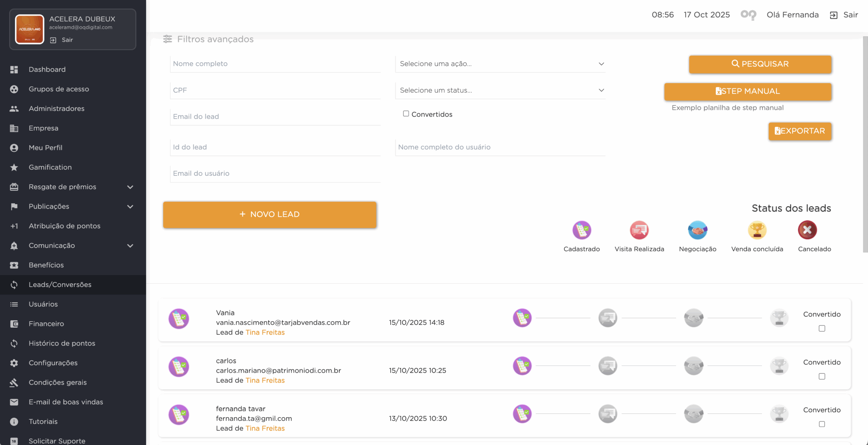Click the Filtros avançados sliders icon
Viewport: 868px width, 445px height.
[x=167, y=39]
